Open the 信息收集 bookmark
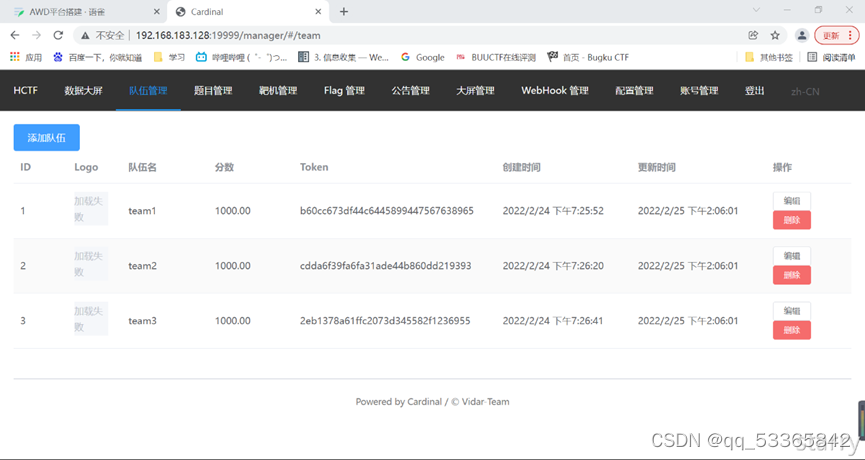 [x=343, y=57]
